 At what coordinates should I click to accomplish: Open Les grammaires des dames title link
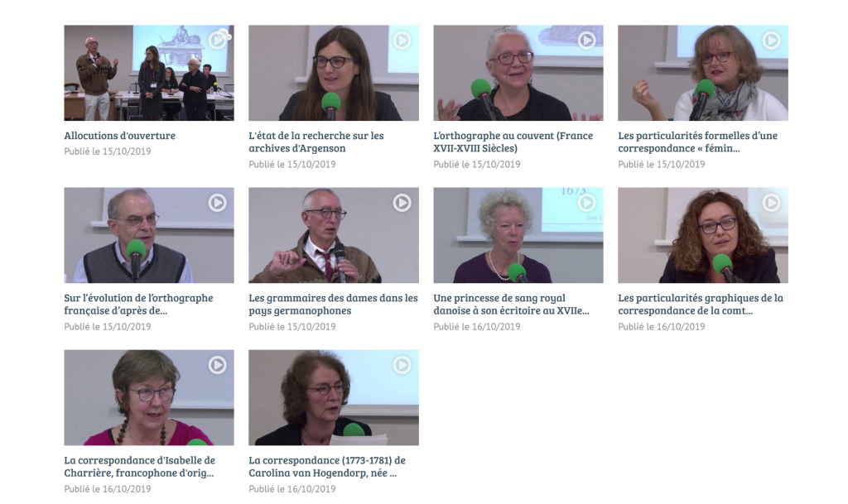pyautogui.click(x=333, y=304)
